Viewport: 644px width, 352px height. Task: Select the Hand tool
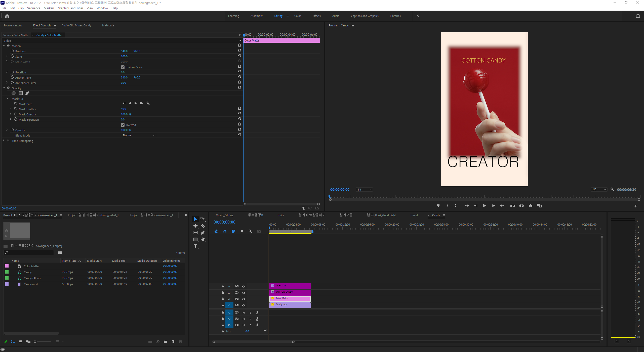[x=203, y=239]
